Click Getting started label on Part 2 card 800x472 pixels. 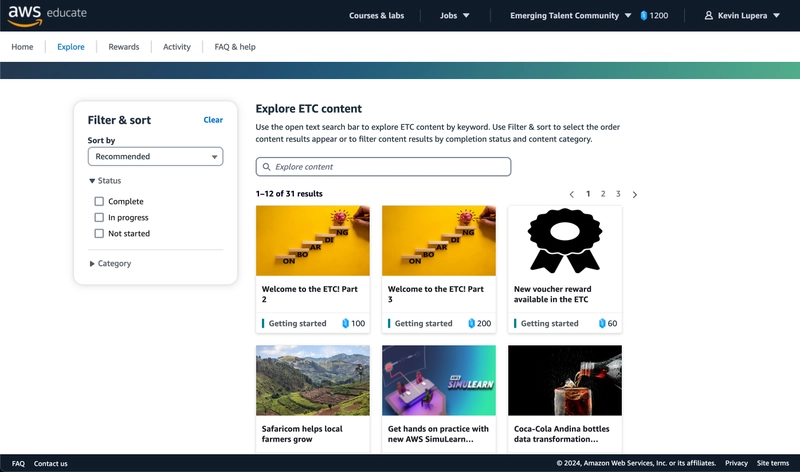coord(297,324)
